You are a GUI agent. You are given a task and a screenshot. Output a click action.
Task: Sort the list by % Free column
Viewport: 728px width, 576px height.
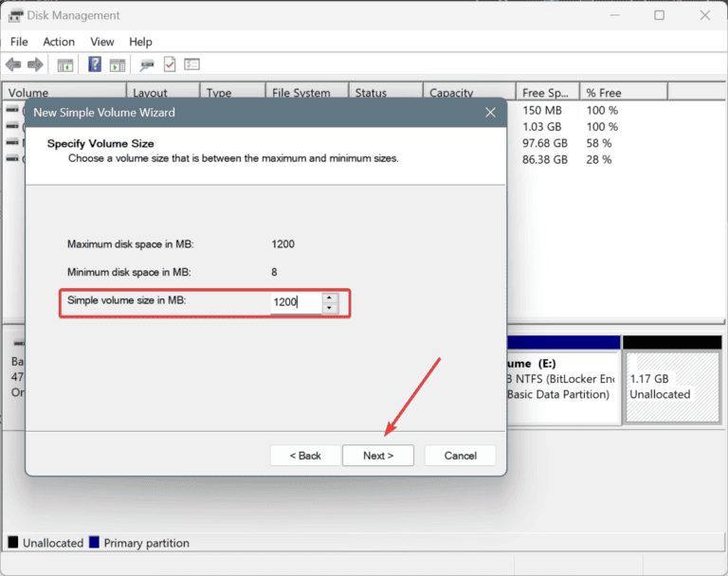[x=621, y=93]
